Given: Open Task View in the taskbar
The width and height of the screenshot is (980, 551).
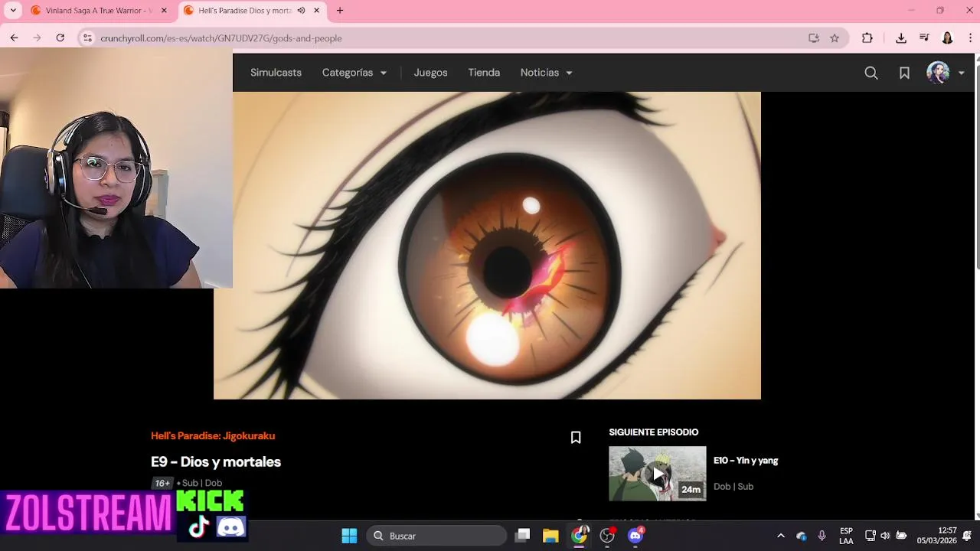Looking at the screenshot, I should 522,536.
